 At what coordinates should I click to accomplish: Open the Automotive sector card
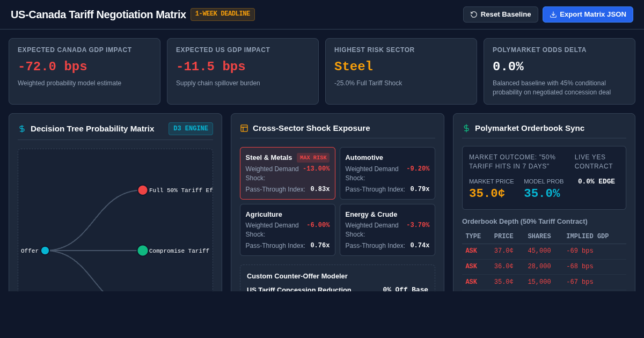pyautogui.click(x=387, y=173)
